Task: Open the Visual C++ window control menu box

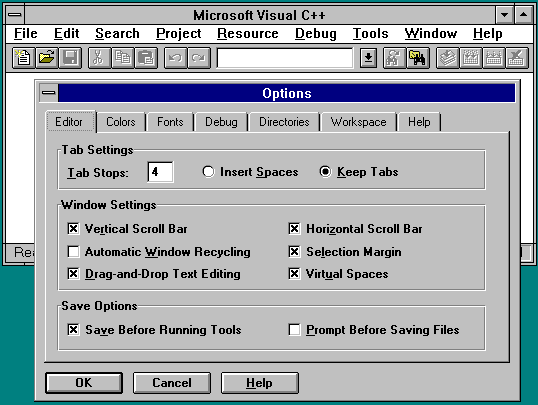Action: 15,15
